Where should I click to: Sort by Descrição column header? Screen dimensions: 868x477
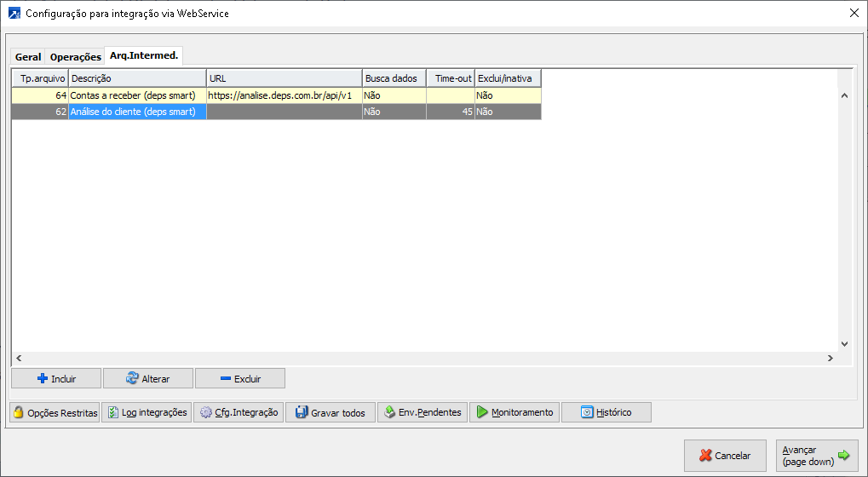coord(137,78)
